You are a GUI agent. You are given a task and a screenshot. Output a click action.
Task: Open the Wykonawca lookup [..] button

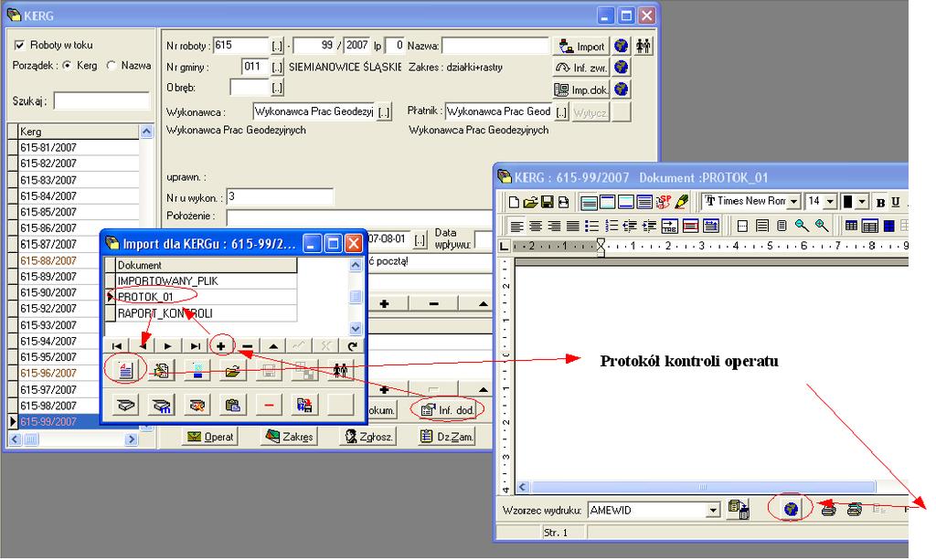(384, 111)
